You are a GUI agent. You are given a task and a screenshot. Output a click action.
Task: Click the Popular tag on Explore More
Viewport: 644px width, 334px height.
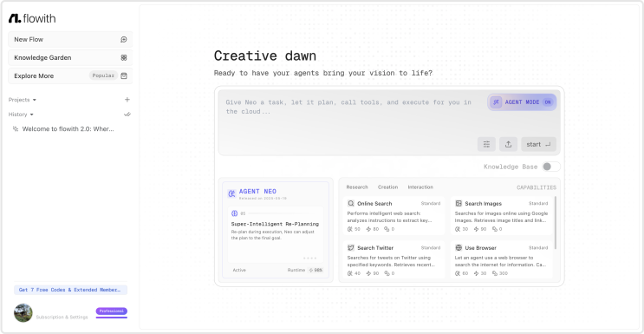tap(103, 75)
